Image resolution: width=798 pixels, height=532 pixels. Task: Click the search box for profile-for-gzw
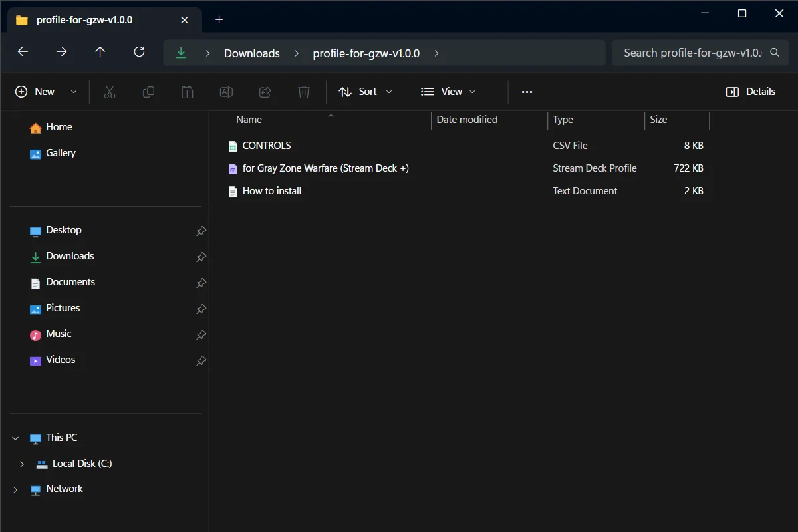pos(696,53)
